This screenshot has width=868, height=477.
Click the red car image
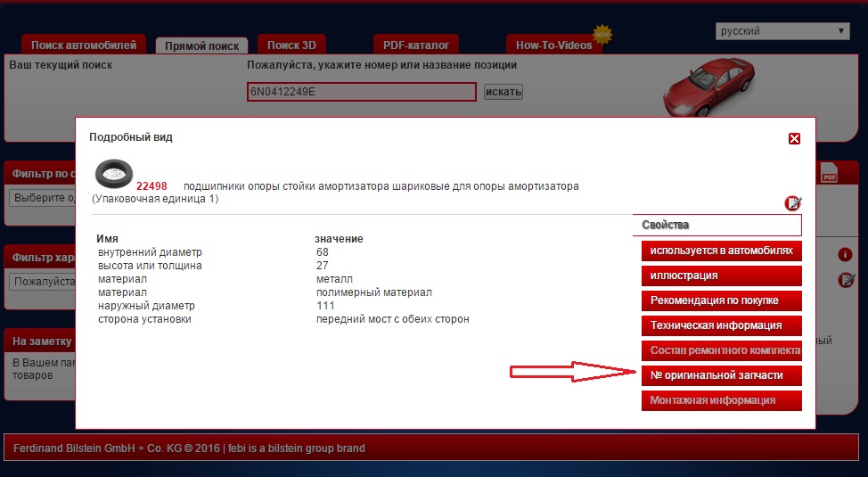(709, 86)
